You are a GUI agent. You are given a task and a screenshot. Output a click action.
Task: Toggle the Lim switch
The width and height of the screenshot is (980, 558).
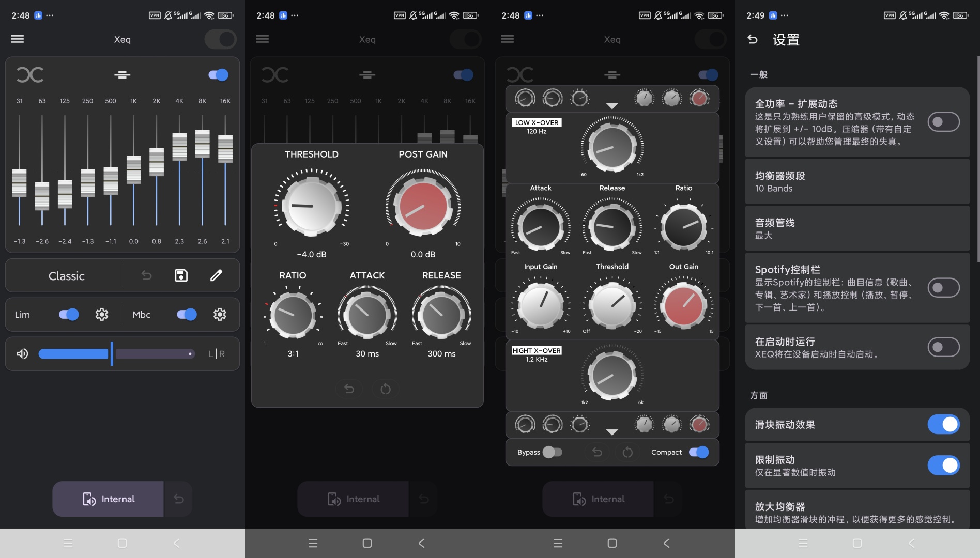point(69,314)
